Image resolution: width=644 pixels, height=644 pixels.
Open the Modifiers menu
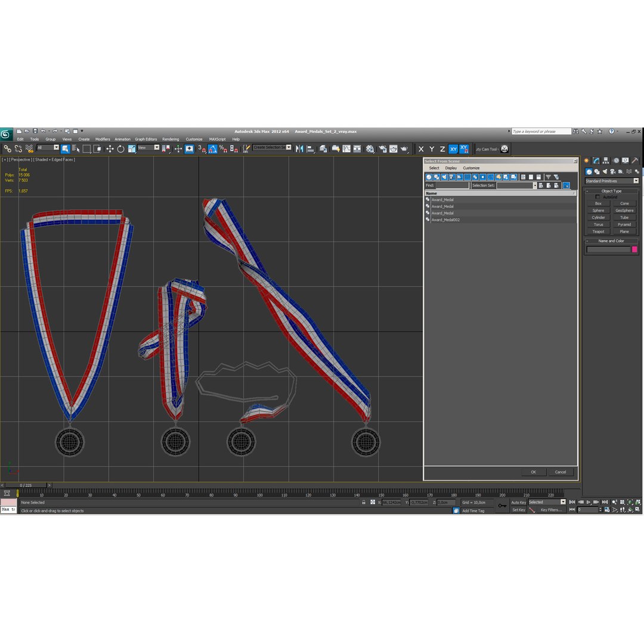coord(103,139)
